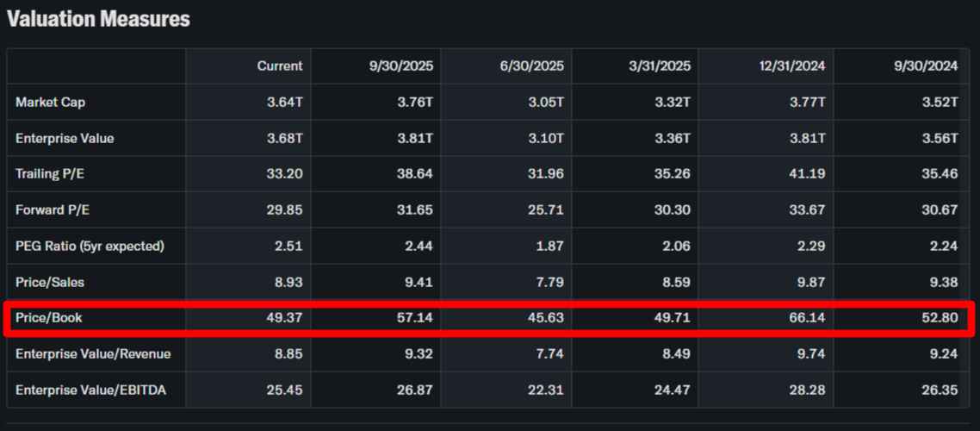Click Market Cap value 3.32T
The height and width of the screenshot is (431, 980).
tap(673, 102)
